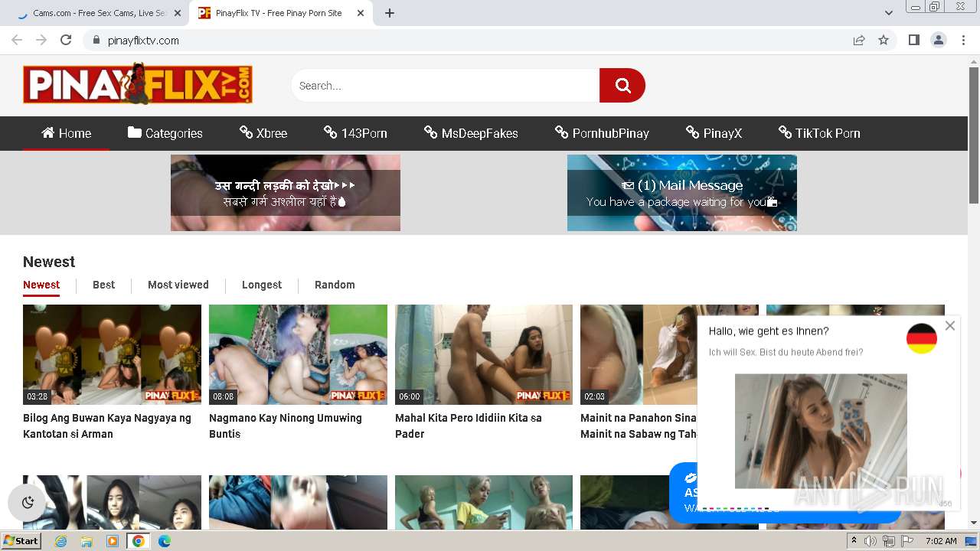Expand the tab search dropdown arrow

tap(888, 13)
